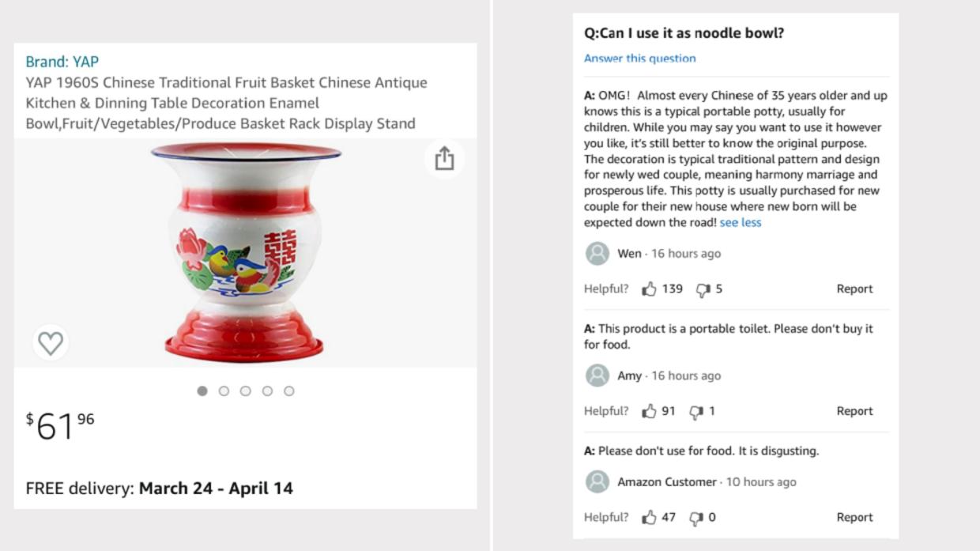The image size is (980, 551).
Task: Open Wen's profile avatar
Action: tap(595, 253)
